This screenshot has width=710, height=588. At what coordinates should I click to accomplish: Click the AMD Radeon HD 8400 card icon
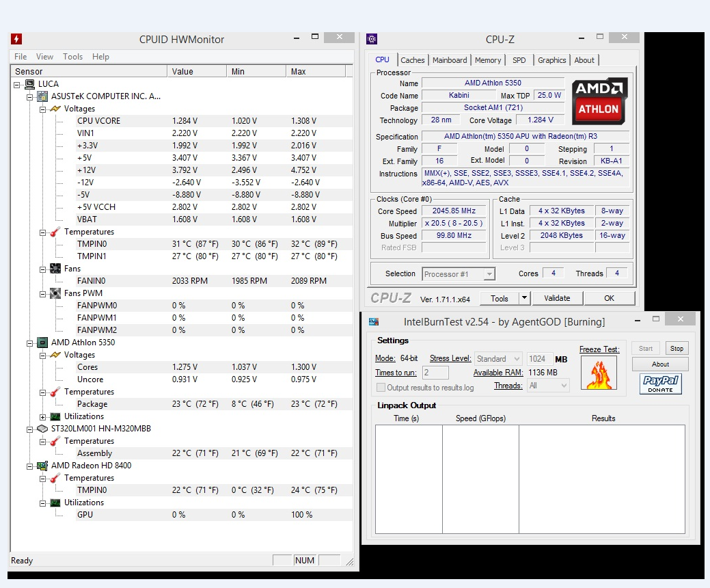(x=42, y=465)
